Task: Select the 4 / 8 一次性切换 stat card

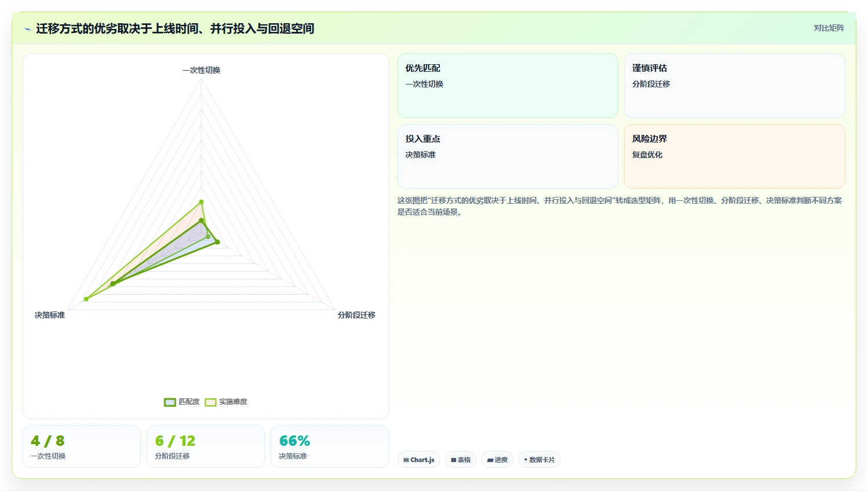Action: coord(82,446)
